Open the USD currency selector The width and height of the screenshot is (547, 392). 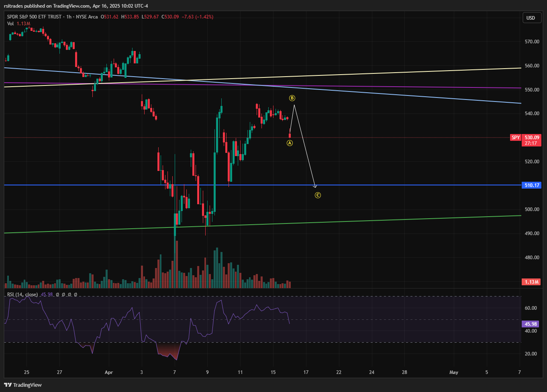531,18
